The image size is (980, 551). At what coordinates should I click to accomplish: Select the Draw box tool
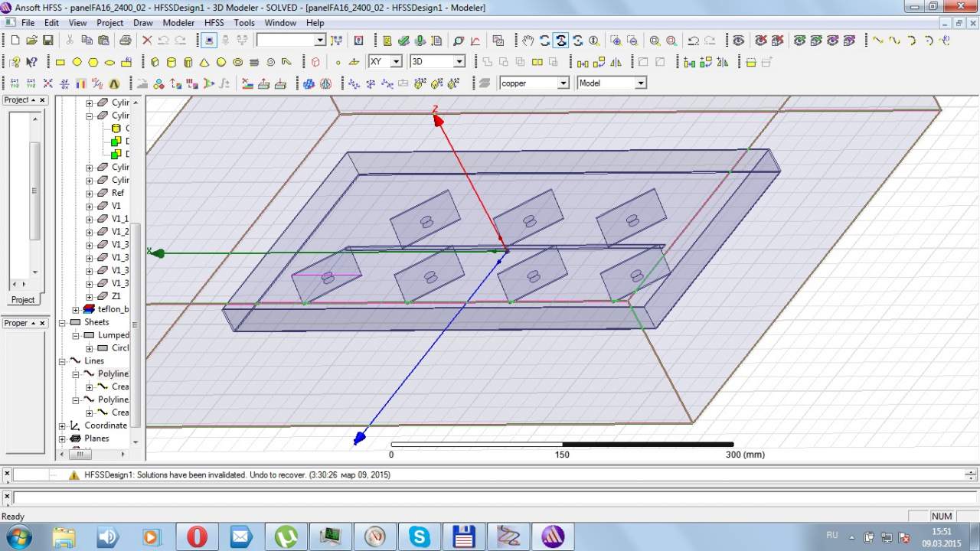coord(155,62)
